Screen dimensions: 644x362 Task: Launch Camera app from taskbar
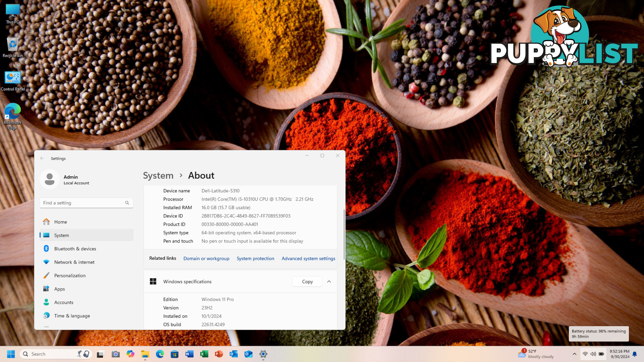[116, 354]
